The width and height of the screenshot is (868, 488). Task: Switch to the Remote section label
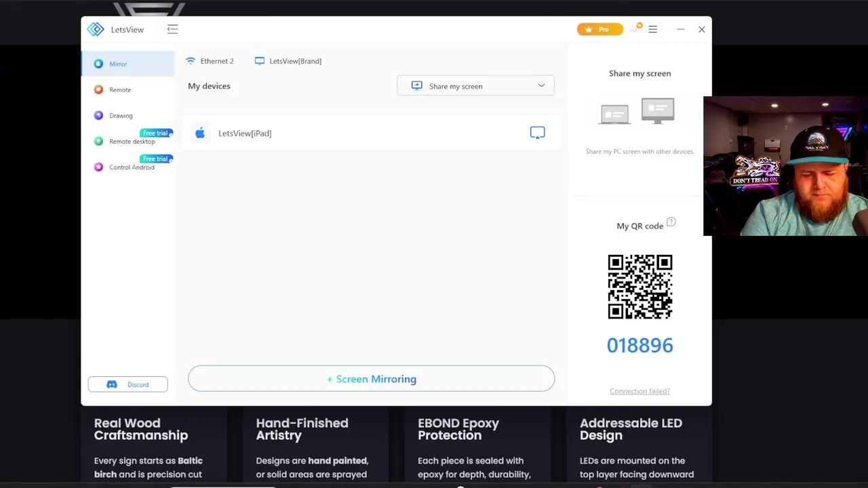[120, 89]
